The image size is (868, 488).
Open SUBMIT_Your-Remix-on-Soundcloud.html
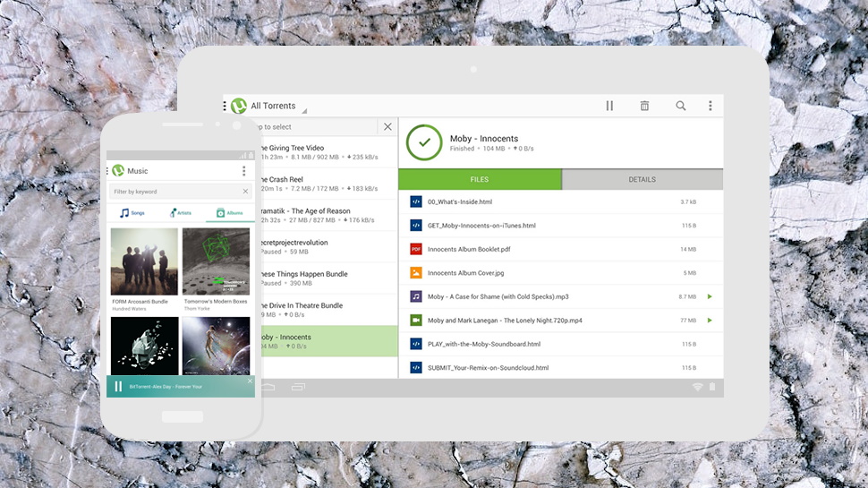tap(561, 368)
